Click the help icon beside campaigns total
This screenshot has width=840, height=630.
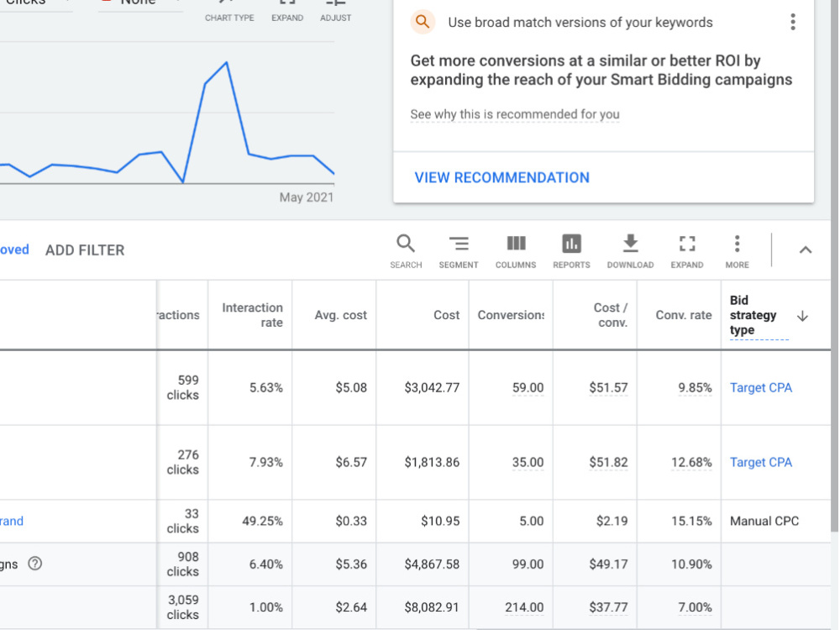[34, 564]
